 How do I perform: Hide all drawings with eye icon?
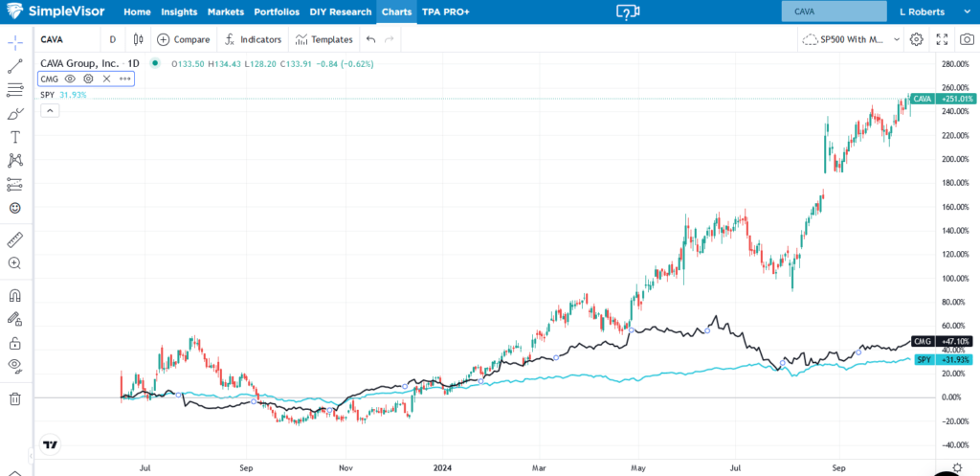coord(15,366)
